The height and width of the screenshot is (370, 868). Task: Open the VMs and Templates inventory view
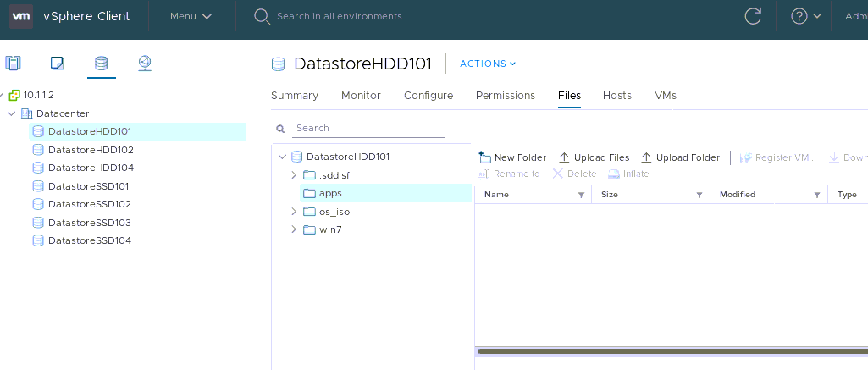[x=57, y=63]
